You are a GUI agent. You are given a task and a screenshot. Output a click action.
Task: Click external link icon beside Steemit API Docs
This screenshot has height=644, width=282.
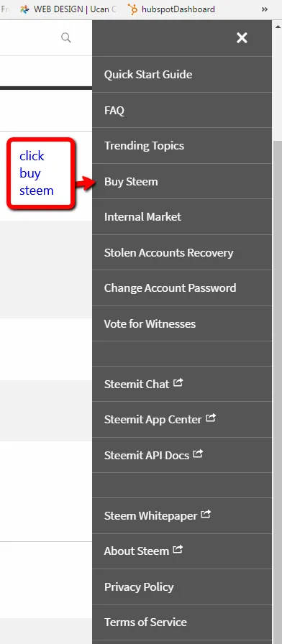[x=198, y=454]
